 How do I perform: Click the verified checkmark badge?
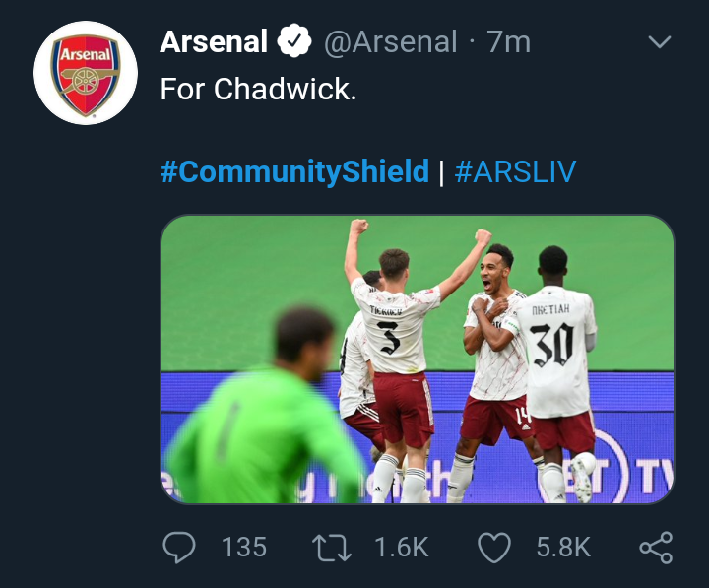[x=292, y=41]
